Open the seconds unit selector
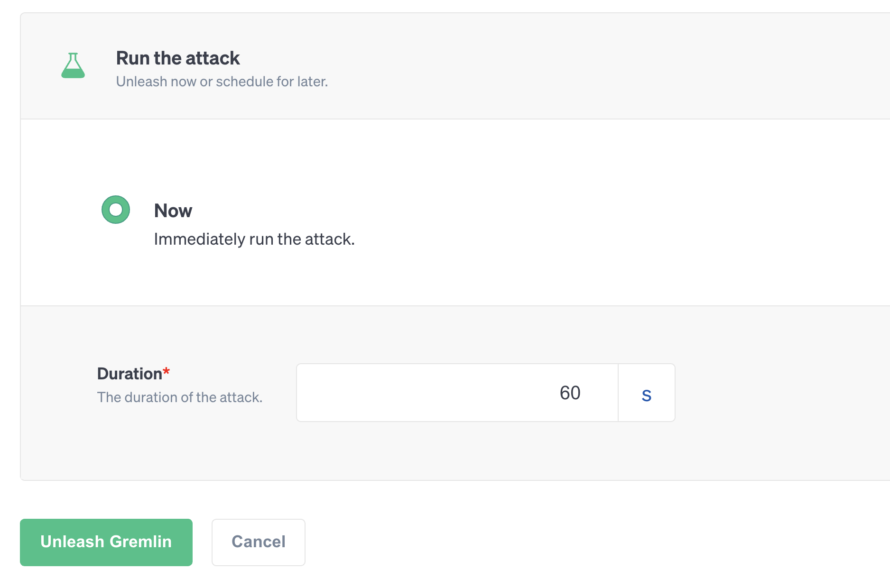Image resolution: width=890 pixels, height=588 pixels. pos(647,393)
